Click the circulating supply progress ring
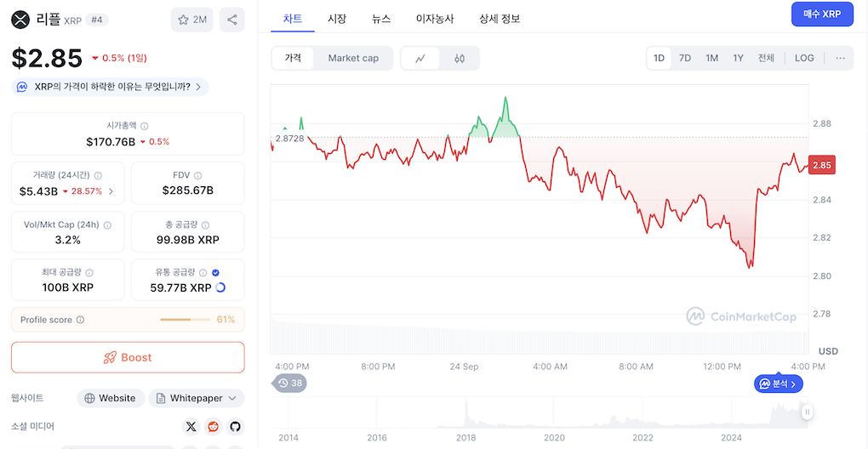868x449 pixels. [220, 287]
